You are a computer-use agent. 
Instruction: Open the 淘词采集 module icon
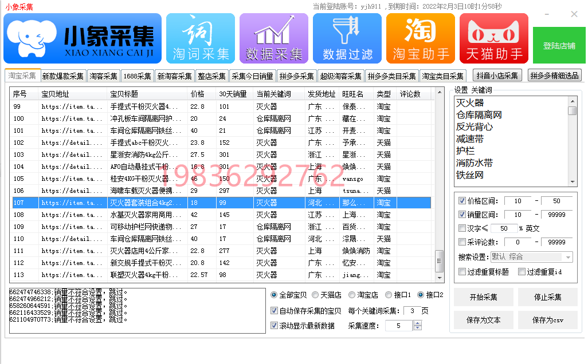pos(201,38)
